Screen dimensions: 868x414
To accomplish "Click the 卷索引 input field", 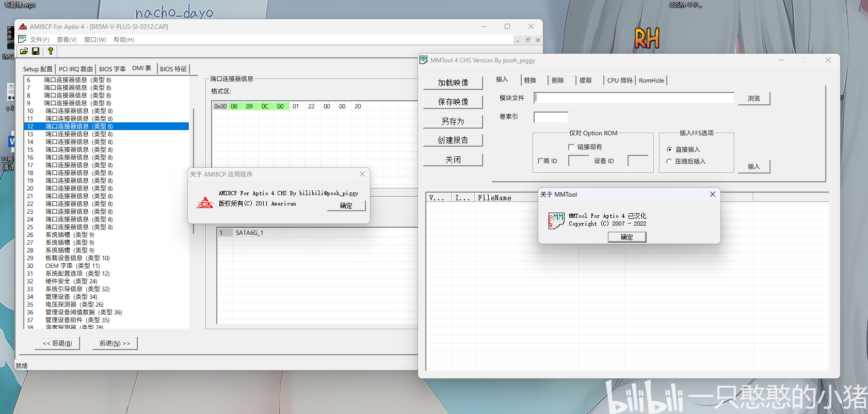I will tap(551, 117).
